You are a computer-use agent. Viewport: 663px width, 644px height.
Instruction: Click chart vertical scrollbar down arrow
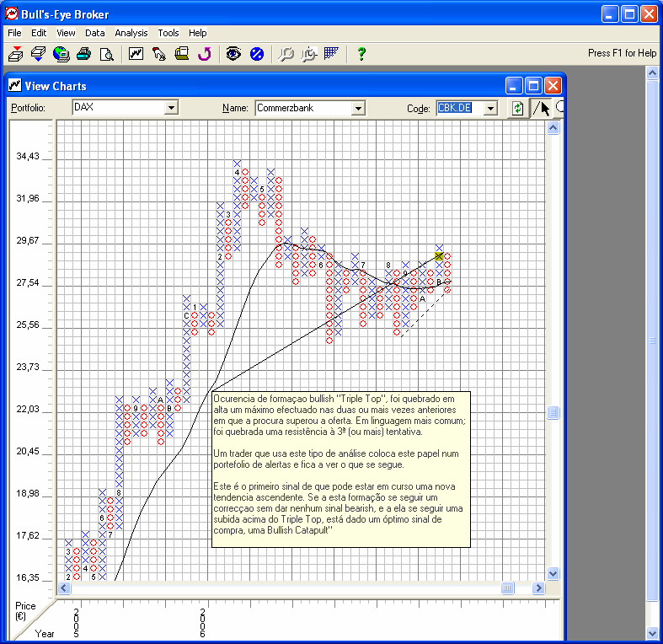(x=553, y=574)
